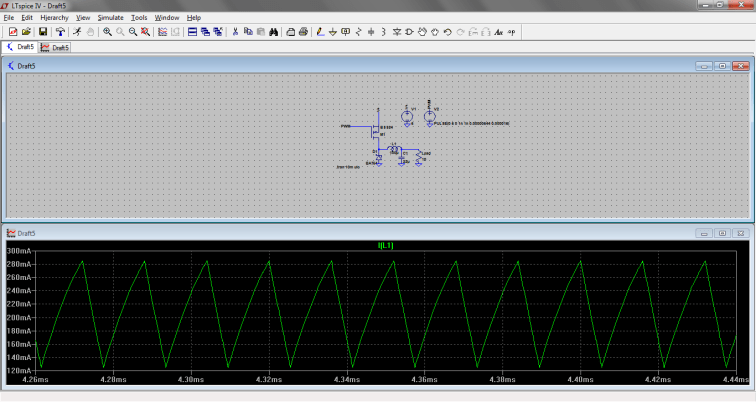Click the Undo arrow icon
This screenshot has width=756, height=402.
[x=447, y=32]
